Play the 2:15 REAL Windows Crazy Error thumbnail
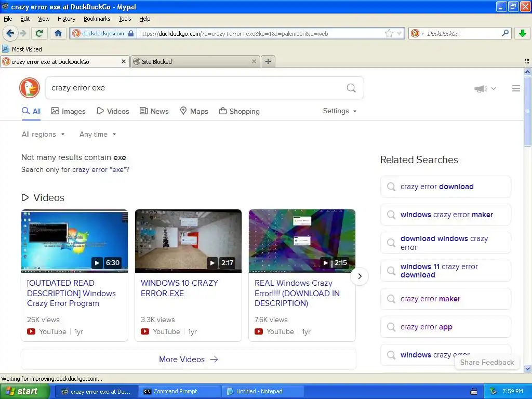 [302, 241]
